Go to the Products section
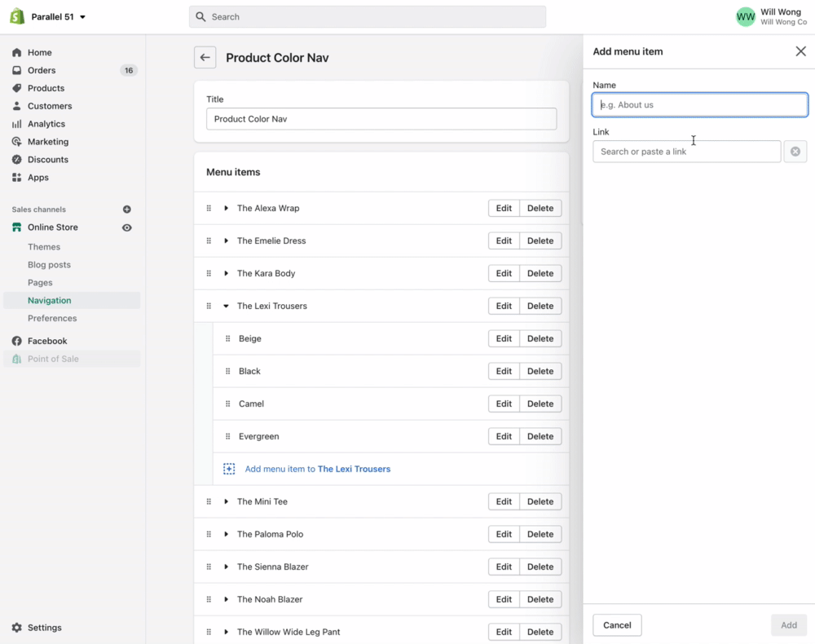Viewport: 815px width, 644px height. pyautogui.click(x=46, y=88)
